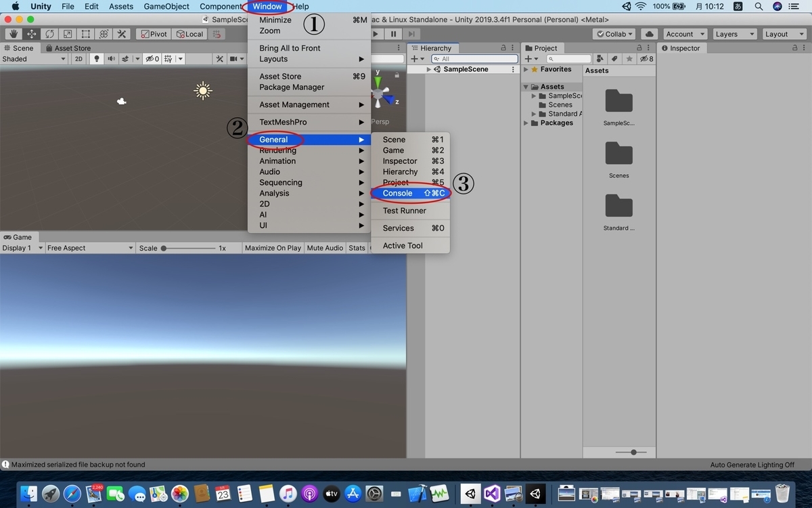Viewport: 812px width, 508px height.
Task: Open the Rendering submenu
Action: point(309,150)
